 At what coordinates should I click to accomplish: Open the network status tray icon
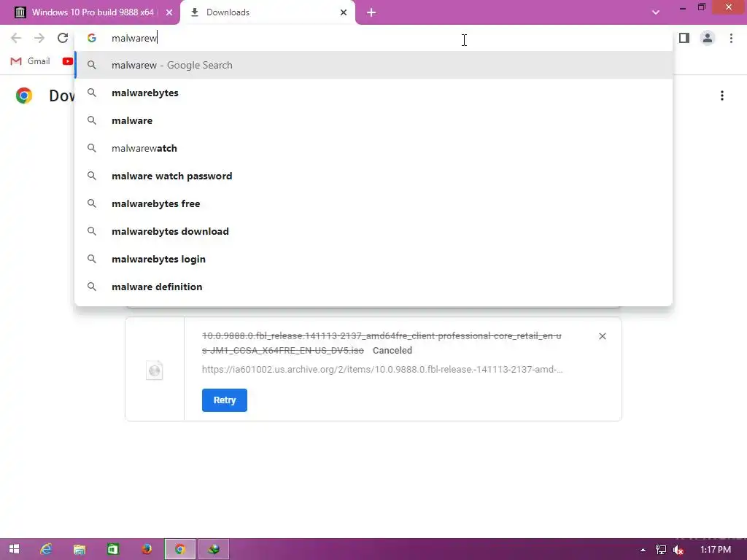pyautogui.click(x=661, y=550)
